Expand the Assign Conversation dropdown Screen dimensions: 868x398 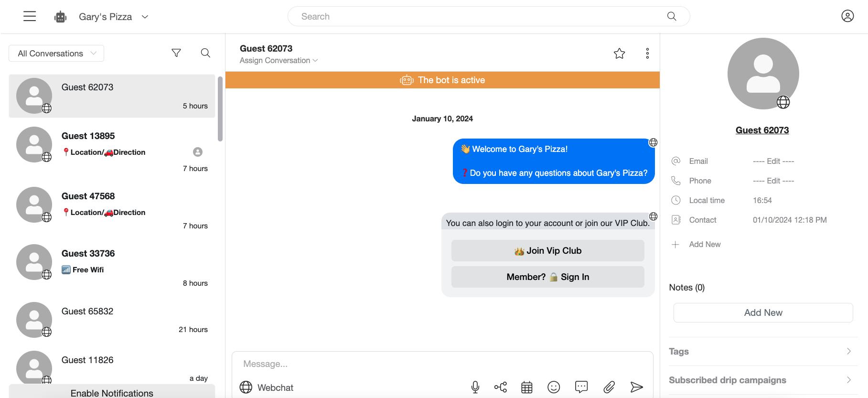(x=279, y=61)
